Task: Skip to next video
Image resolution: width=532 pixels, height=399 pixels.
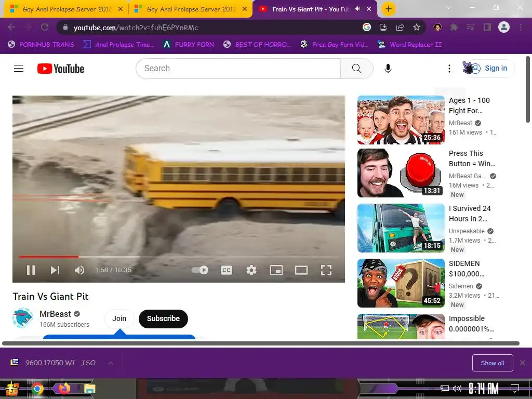Action: tap(55, 270)
